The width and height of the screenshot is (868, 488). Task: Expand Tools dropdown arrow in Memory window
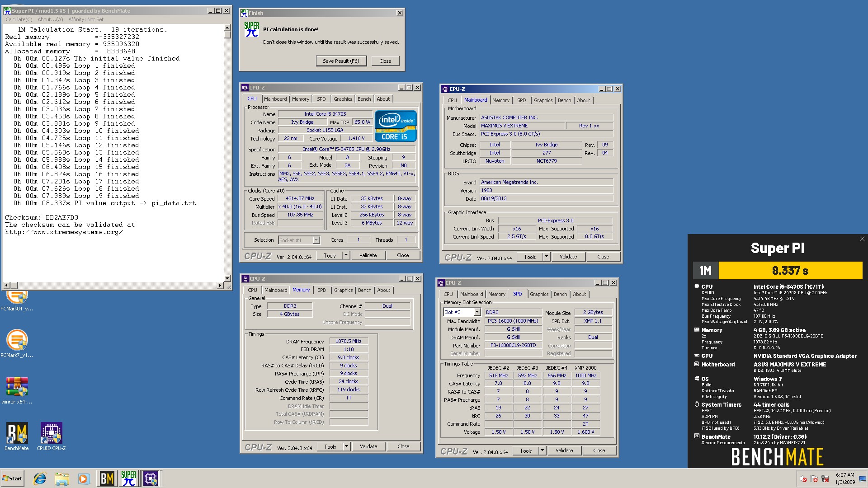coord(346,446)
